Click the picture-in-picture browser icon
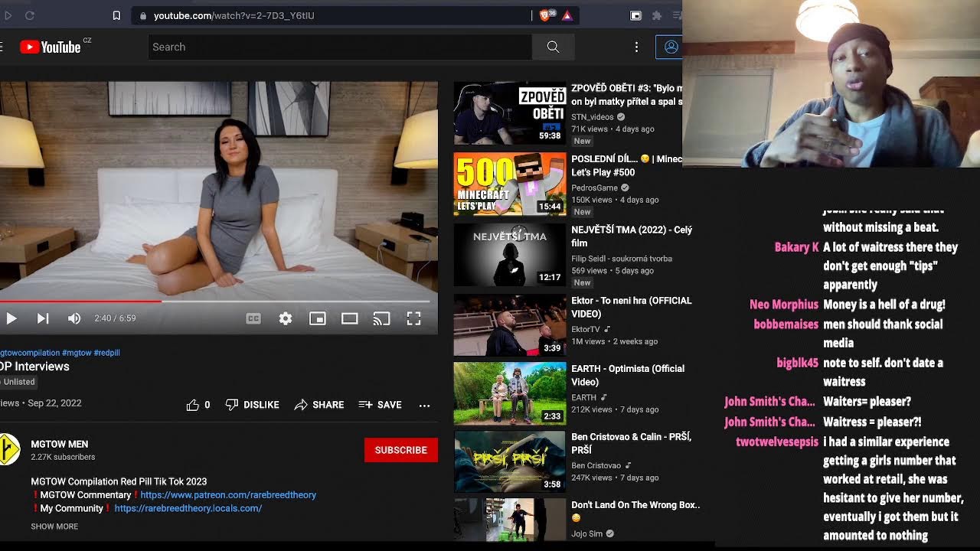This screenshot has height=551, width=980. click(x=635, y=15)
